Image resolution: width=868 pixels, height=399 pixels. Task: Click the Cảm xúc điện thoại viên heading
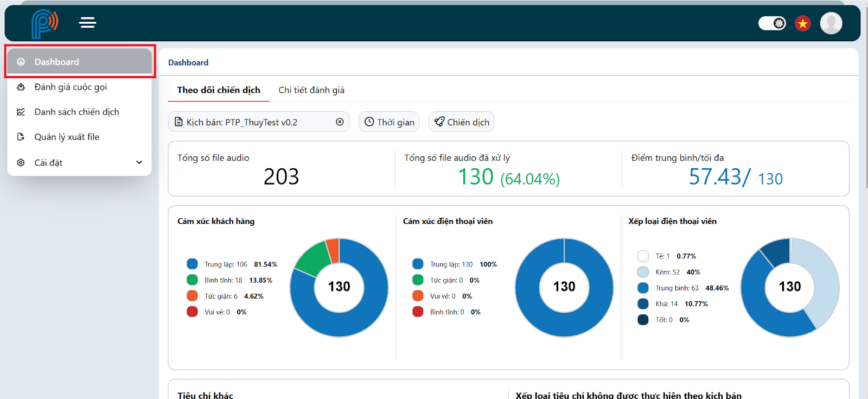click(x=448, y=221)
